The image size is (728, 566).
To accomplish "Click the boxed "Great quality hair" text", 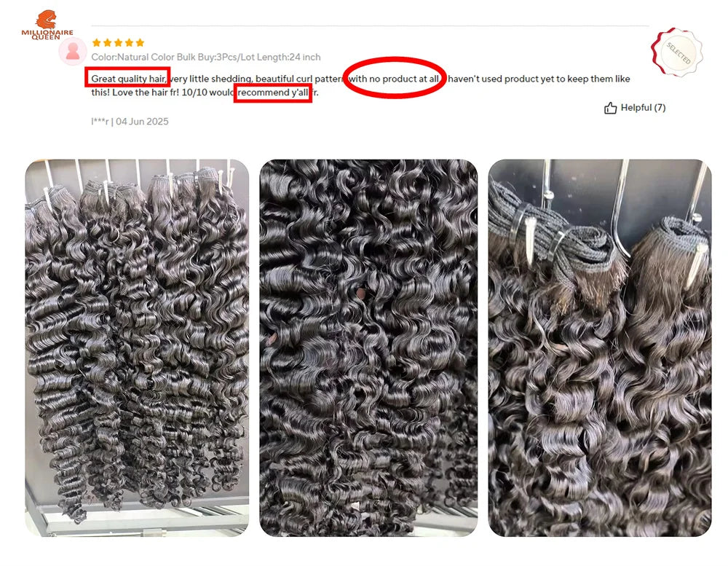I will [128, 79].
